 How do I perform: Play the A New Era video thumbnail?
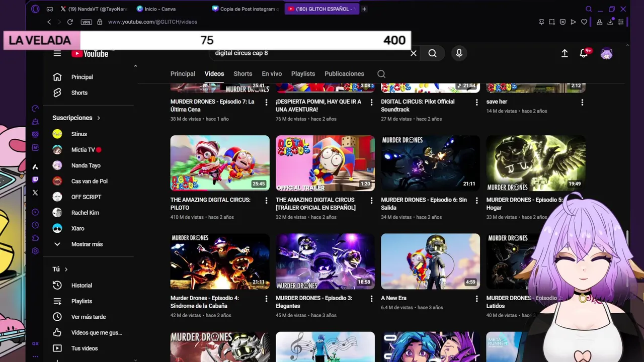pos(430,261)
